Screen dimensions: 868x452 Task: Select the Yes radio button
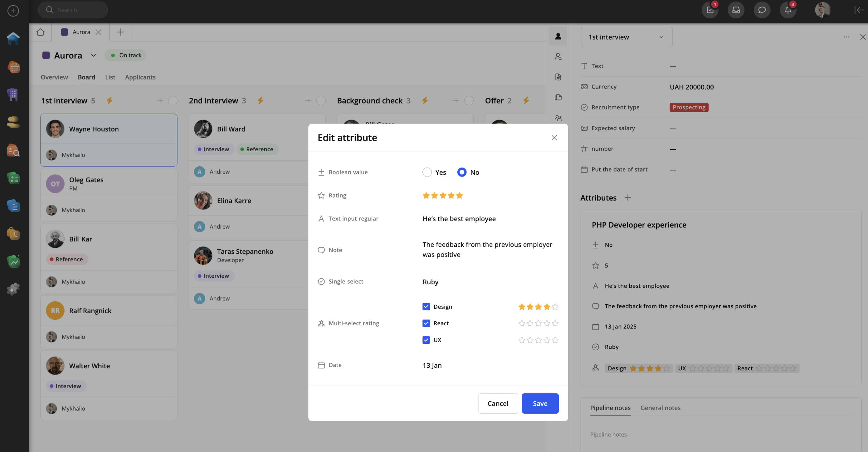click(427, 172)
